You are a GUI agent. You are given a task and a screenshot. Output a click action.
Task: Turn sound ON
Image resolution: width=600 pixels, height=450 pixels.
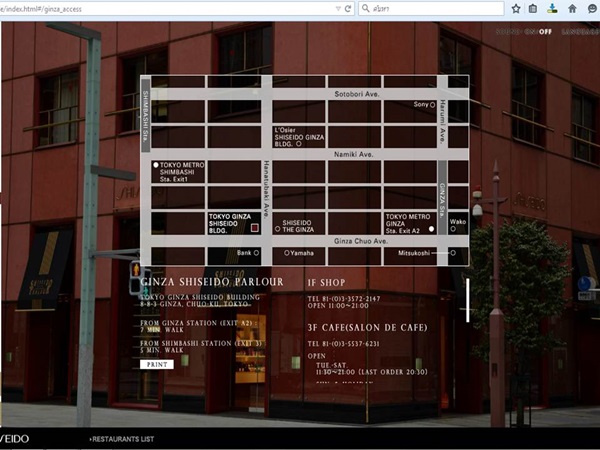(x=529, y=32)
